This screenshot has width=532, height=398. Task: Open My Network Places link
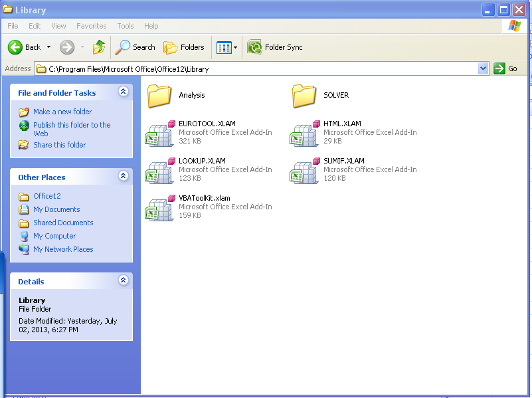[x=63, y=249]
